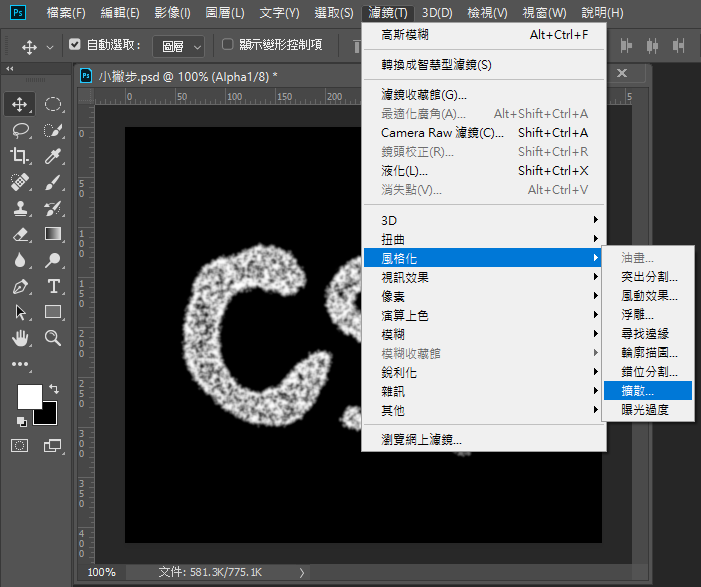The image size is (701, 587).
Task: Select the Path Selection tool
Action: (x=20, y=312)
